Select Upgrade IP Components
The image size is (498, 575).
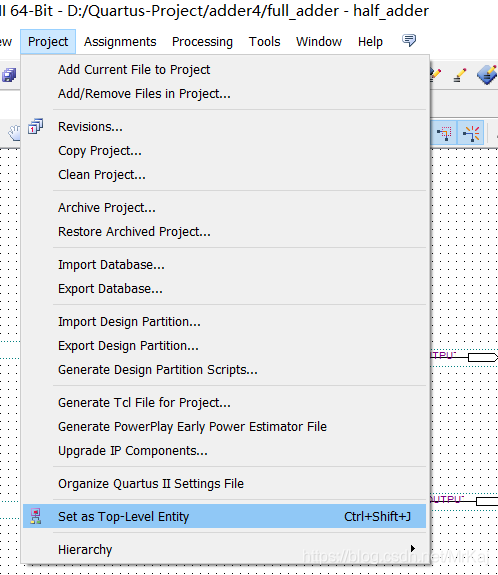click(x=224, y=451)
